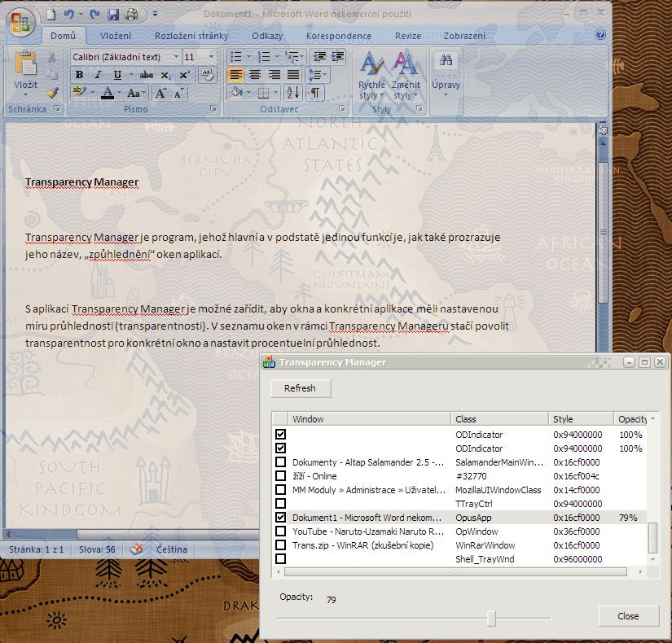Click the Opacity slider thumb

[x=491, y=618]
